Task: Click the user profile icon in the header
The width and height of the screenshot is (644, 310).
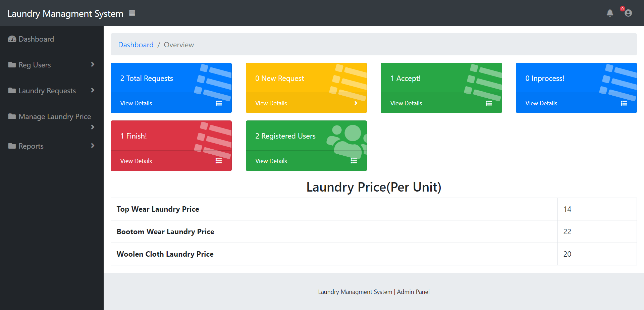Action: (x=628, y=13)
